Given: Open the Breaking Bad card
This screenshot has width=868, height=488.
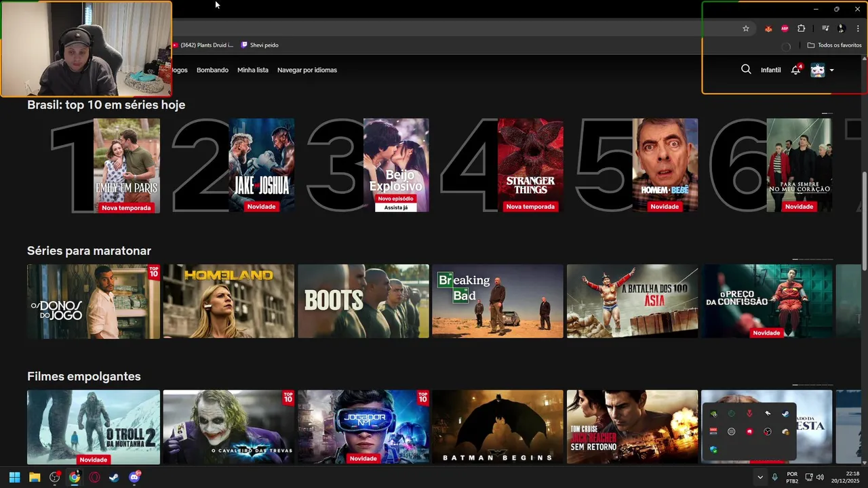Looking at the screenshot, I should (498, 301).
